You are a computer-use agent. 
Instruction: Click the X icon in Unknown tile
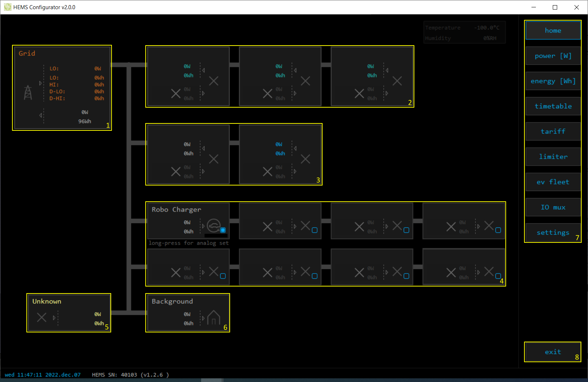[42, 317]
